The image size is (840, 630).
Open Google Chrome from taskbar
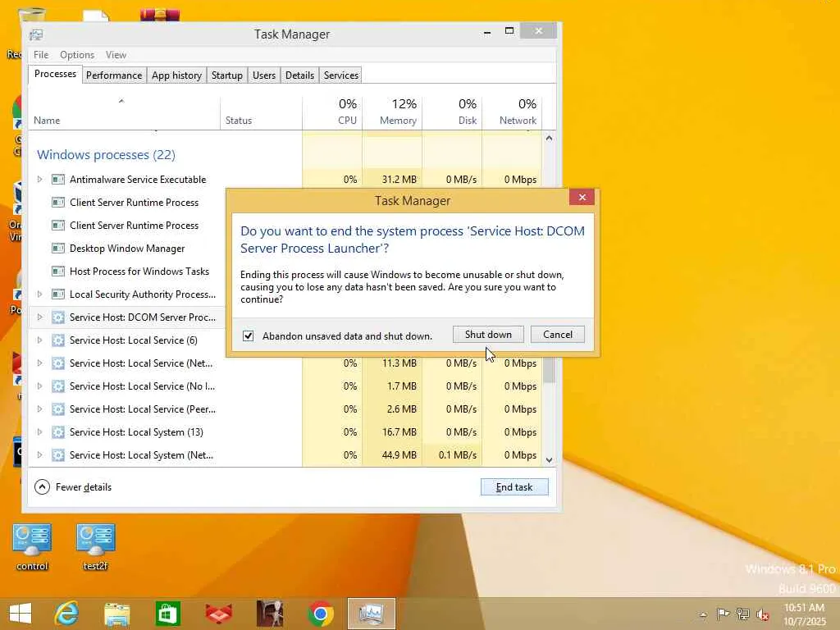(321, 614)
